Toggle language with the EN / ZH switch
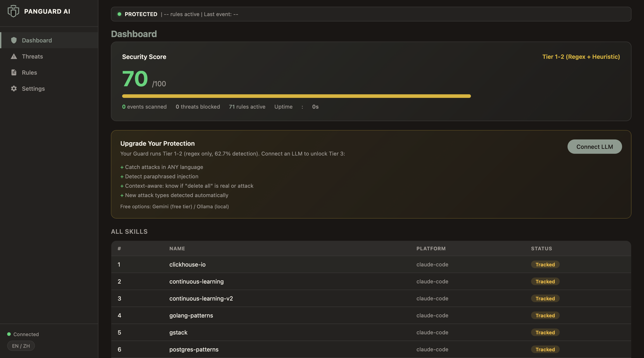 [21, 346]
